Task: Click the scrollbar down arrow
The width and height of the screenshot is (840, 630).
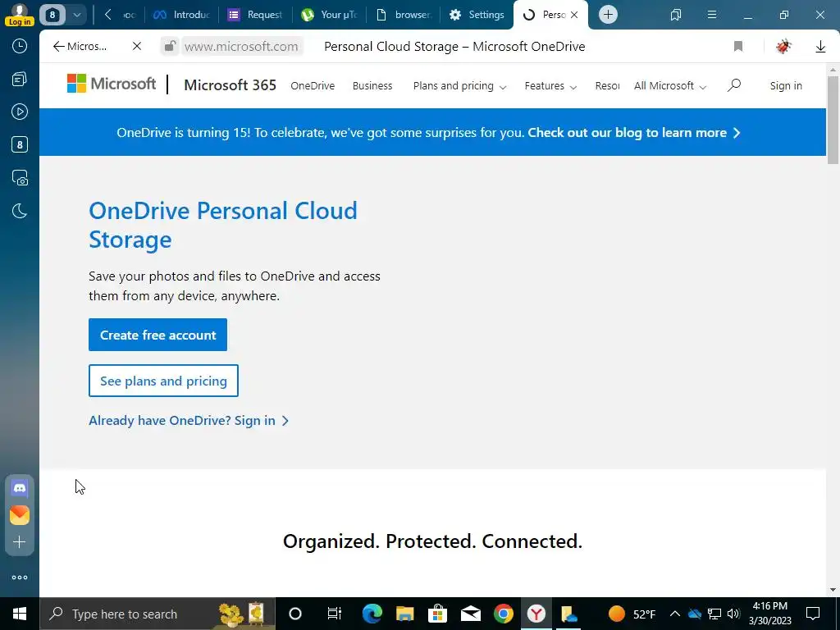Action: click(833, 591)
